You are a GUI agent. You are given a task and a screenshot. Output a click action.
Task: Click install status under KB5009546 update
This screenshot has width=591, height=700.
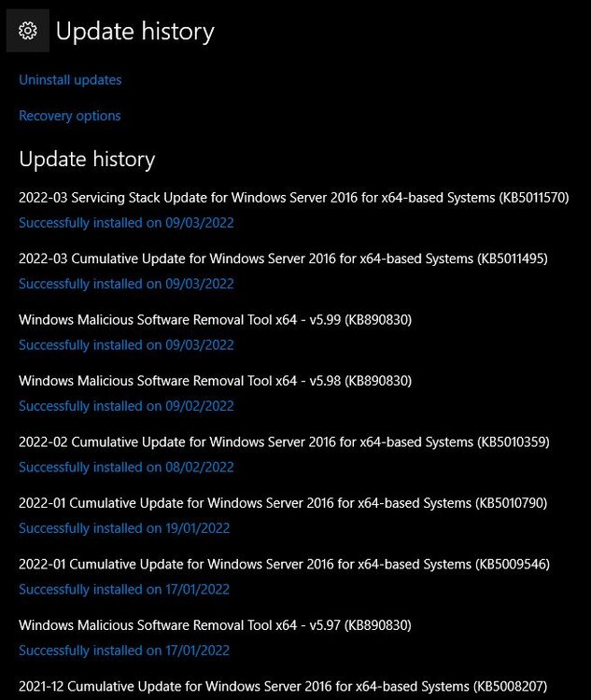[x=124, y=590]
